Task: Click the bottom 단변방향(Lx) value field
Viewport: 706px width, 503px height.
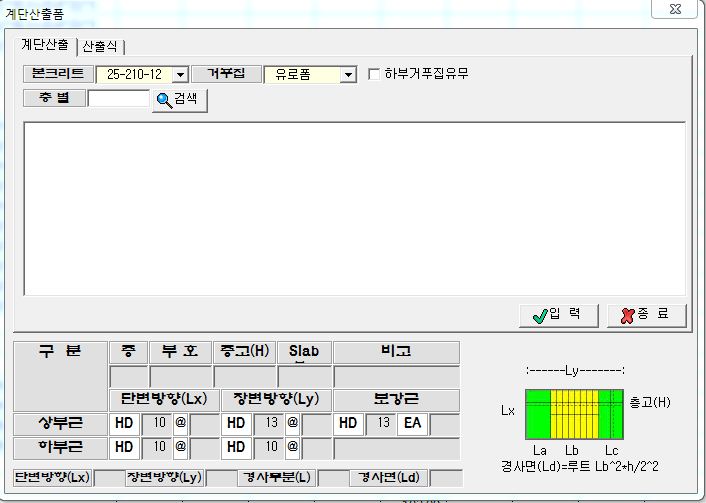Action: click(109, 478)
